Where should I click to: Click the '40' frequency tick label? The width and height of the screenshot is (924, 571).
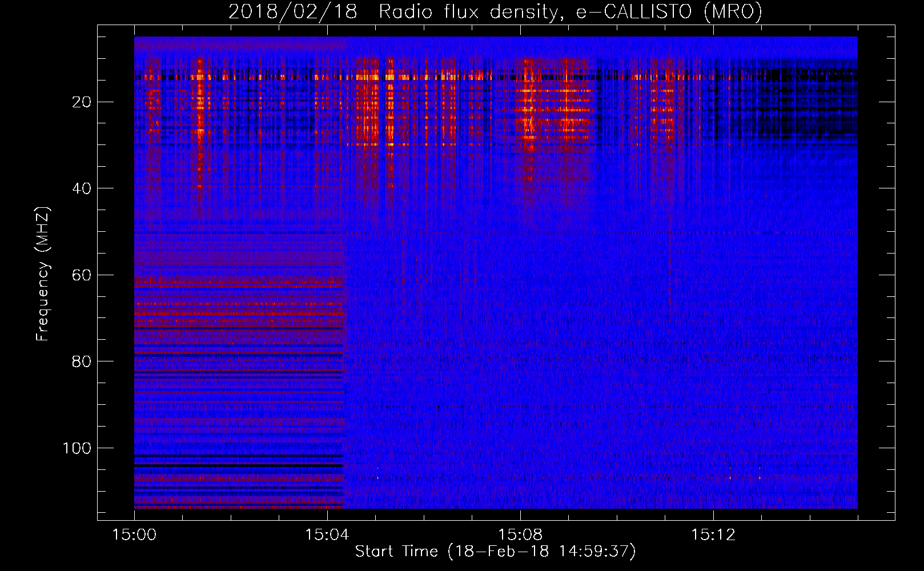(x=82, y=188)
